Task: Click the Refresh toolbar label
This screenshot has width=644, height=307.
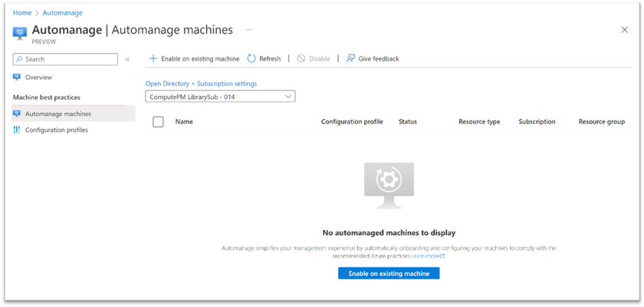Action: point(270,59)
